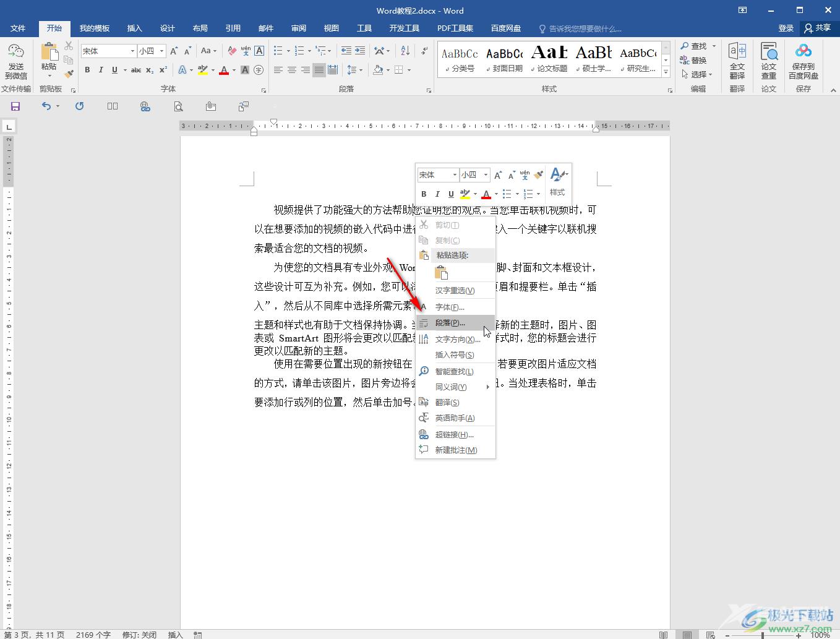Click Clear Formatting eraser icon in ribbon
Viewport: 840px width, 639px height.
tap(232, 51)
